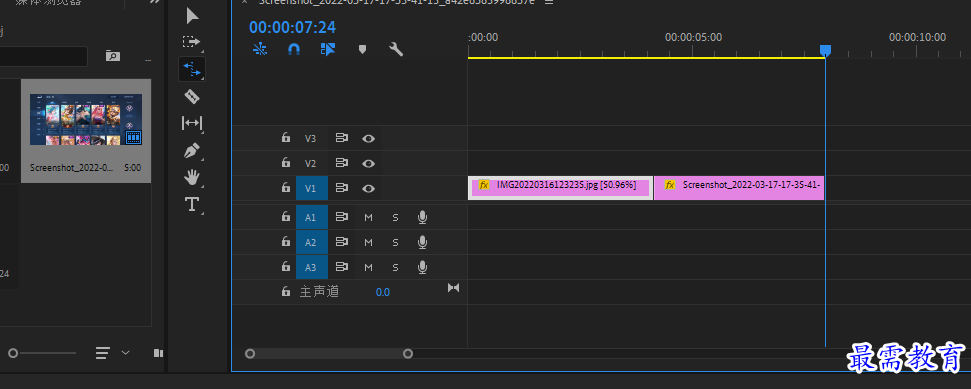Viewport: 971px width, 389px height.
Task: Mute the A1 audio track
Action: click(x=368, y=217)
